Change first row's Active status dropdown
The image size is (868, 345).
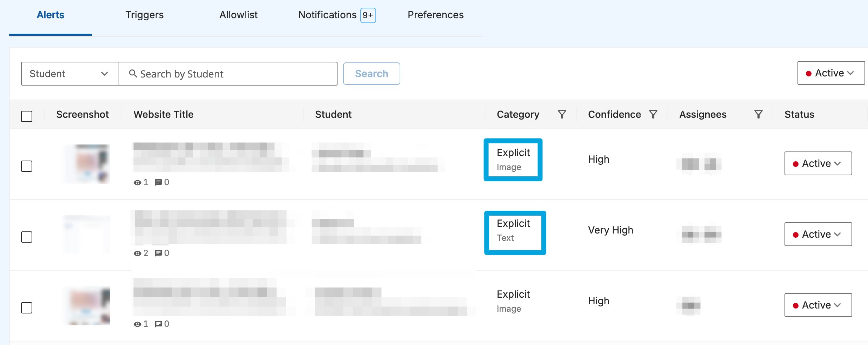(x=818, y=163)
